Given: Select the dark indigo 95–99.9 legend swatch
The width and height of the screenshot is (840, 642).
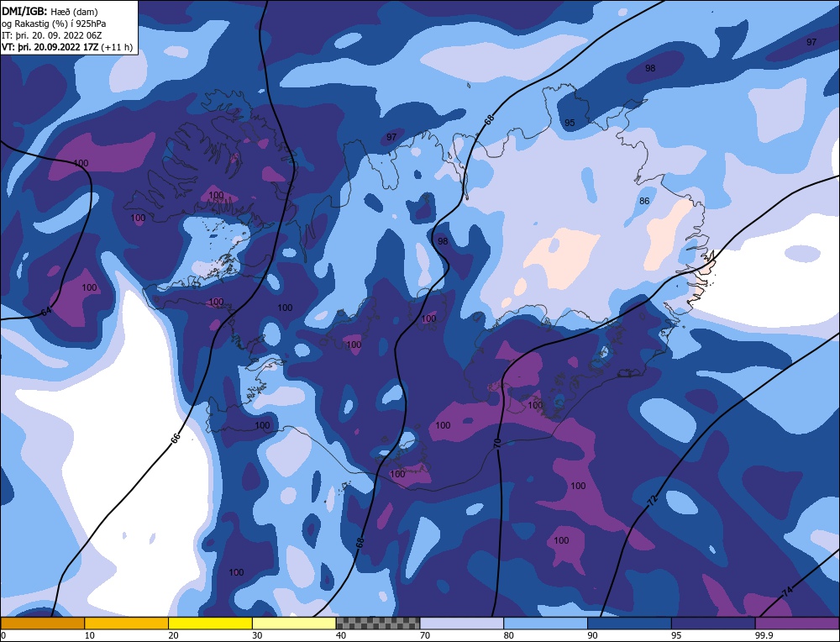Looking at the screenshot, I should (713, 623).
